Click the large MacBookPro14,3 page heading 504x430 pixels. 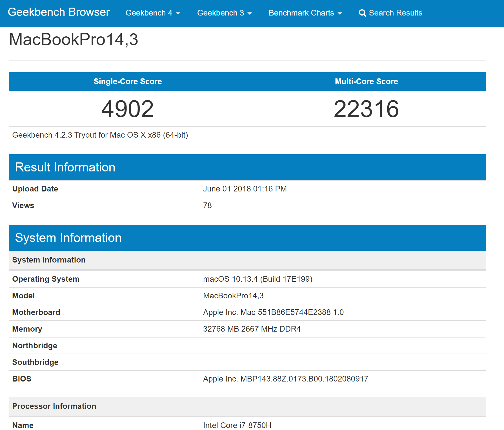pos(74,39)
